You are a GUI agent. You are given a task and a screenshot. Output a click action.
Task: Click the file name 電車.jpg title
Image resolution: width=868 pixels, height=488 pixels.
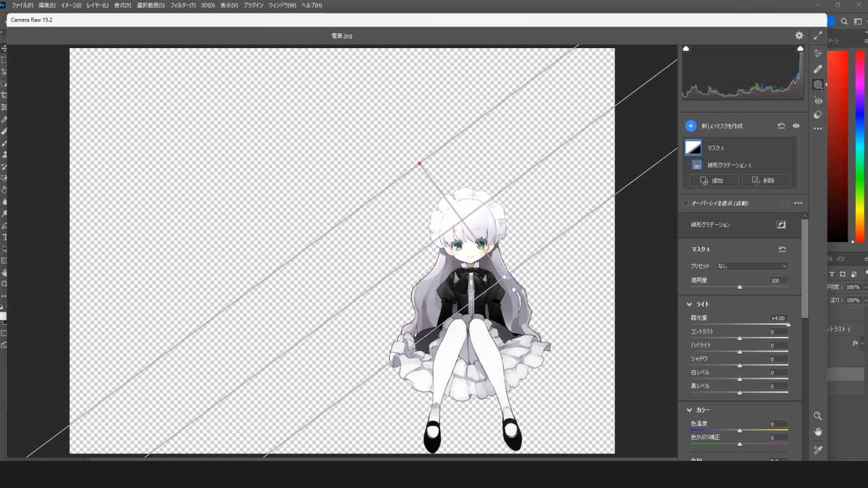[x=342, y=36]
